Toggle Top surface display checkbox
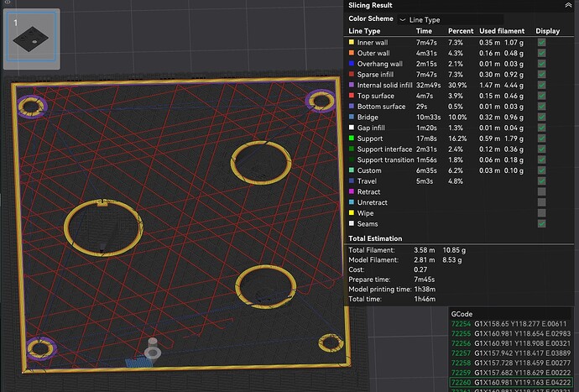 (541, 96)
